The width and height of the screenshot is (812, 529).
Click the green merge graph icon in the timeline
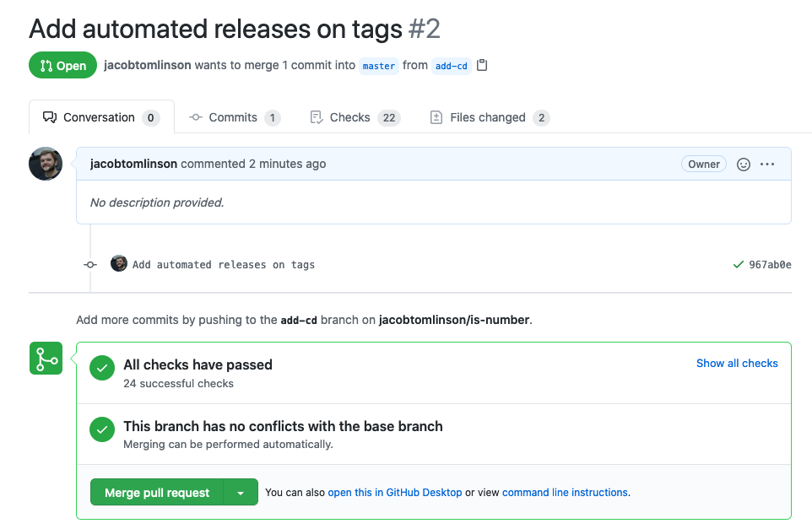47,358
